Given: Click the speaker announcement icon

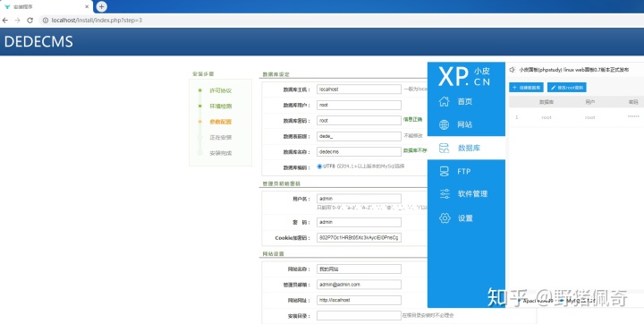Looking at the screenshot, I should pos(513,70).
